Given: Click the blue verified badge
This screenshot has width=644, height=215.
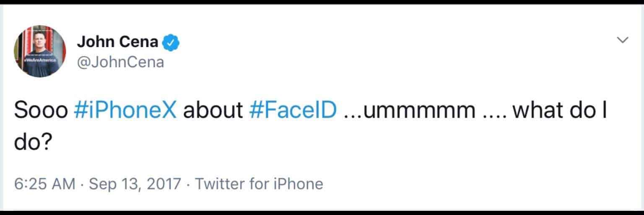Looking at the screenshot, I should [171, 42].
